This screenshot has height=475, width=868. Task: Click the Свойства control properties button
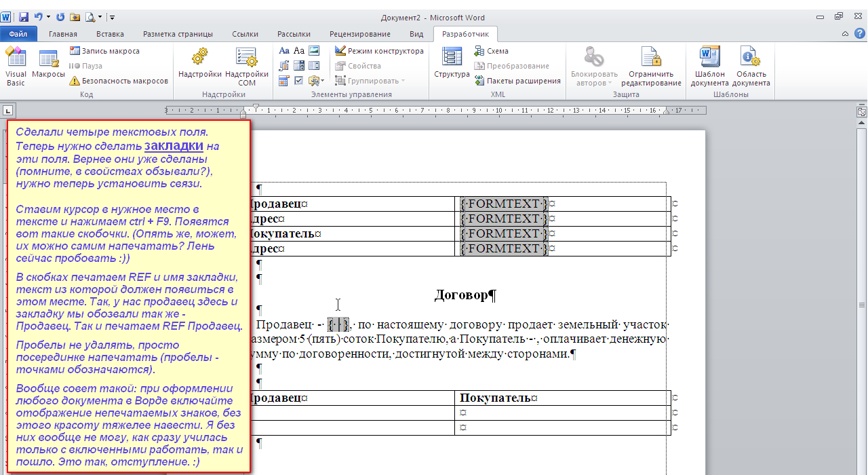(x=358, y=66)
